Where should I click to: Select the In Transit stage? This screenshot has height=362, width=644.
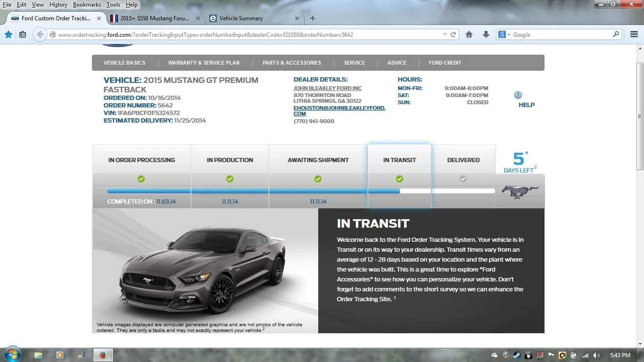click(x=399, y=160)
